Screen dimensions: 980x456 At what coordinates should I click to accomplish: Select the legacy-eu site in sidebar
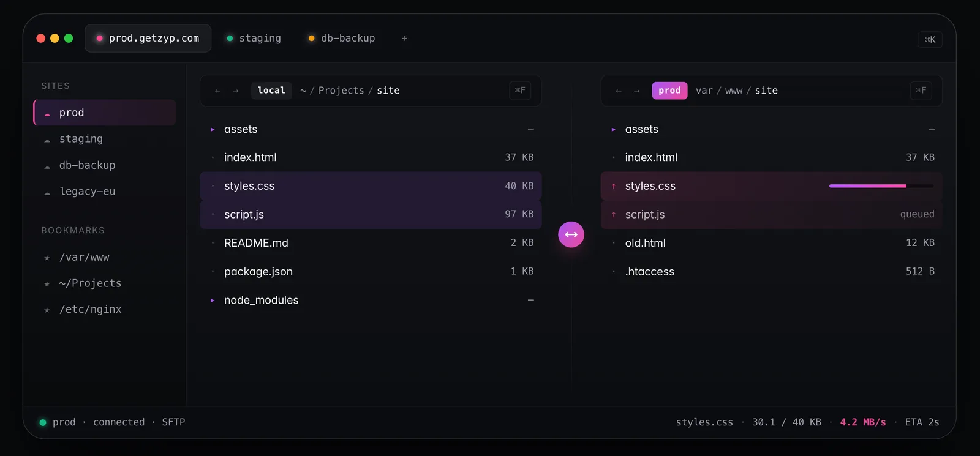coord(105,192)
